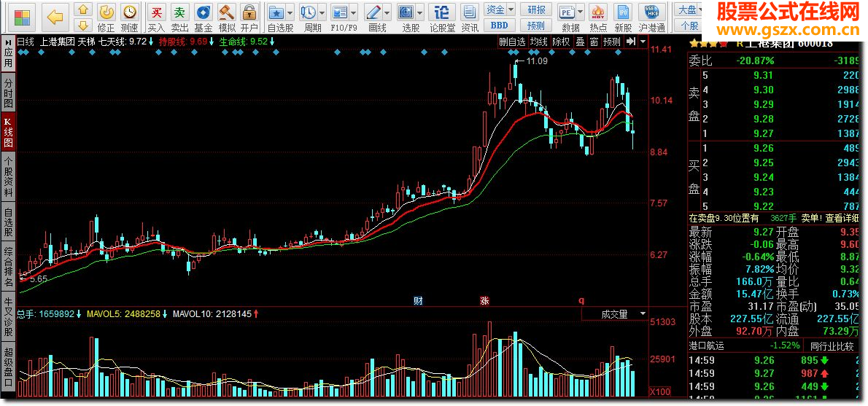
Task: Open the 模拟 gavel icon
Action: pyautogui.click(x=226, y=12)
